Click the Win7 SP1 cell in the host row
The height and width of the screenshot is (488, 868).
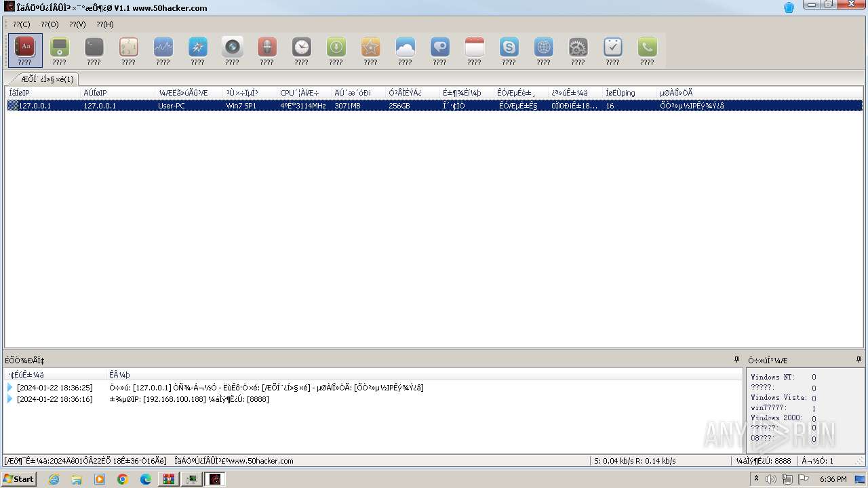pos(242,106)
